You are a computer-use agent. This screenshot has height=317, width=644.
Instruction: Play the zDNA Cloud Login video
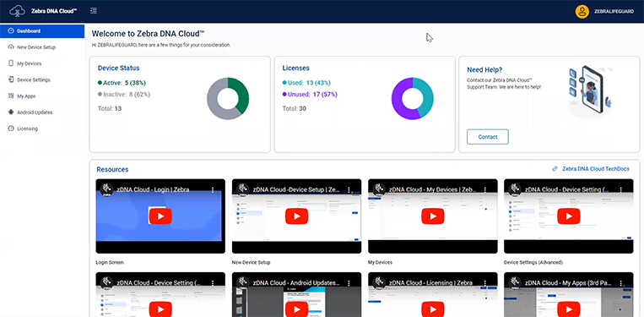click(160, 216)
